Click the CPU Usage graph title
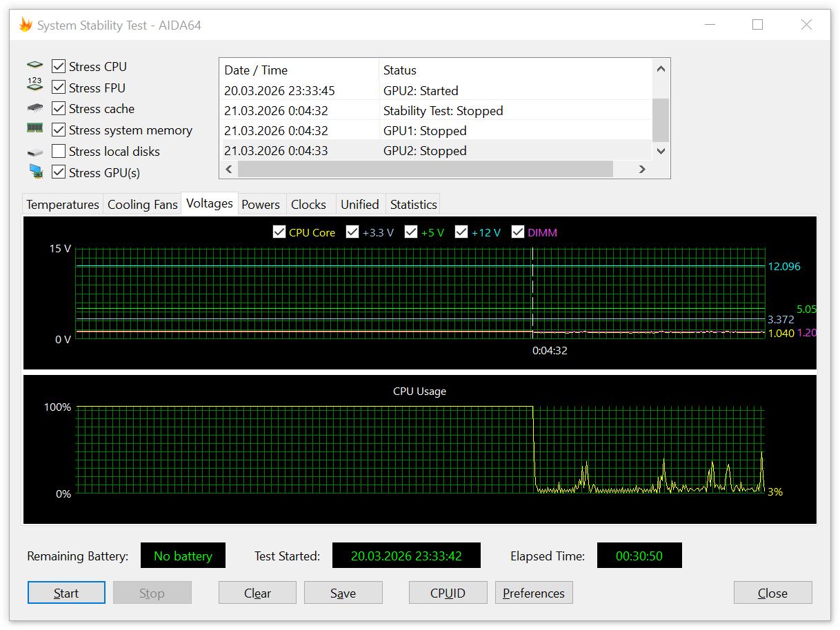Viewport: 840px width, 630px height. click(419, 391)
